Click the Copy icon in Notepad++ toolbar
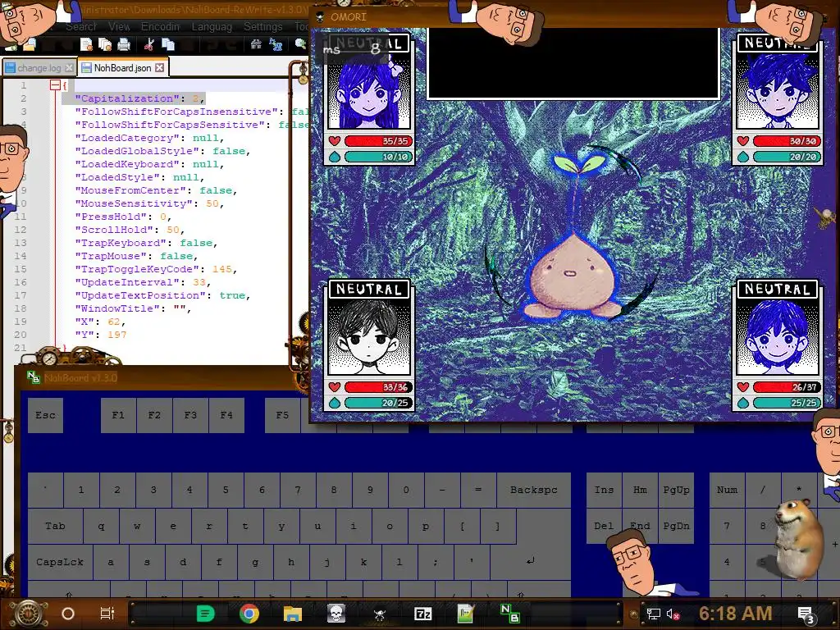 (x=167, y=45)
